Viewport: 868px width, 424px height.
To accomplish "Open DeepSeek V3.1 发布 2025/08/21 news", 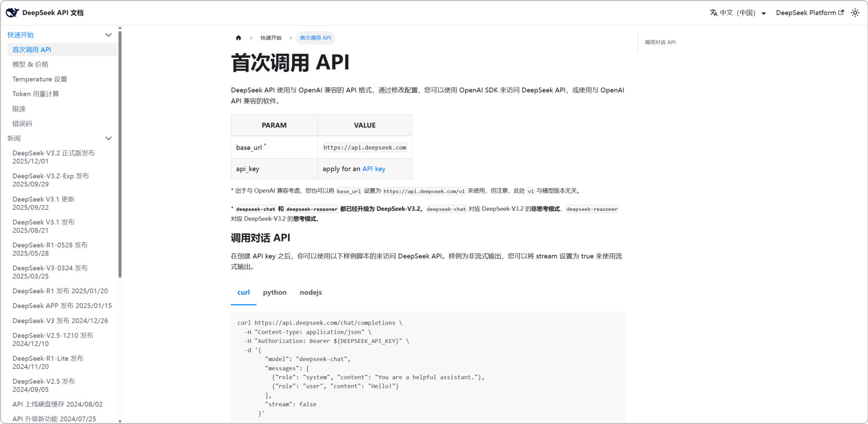I will pos(43,226).
